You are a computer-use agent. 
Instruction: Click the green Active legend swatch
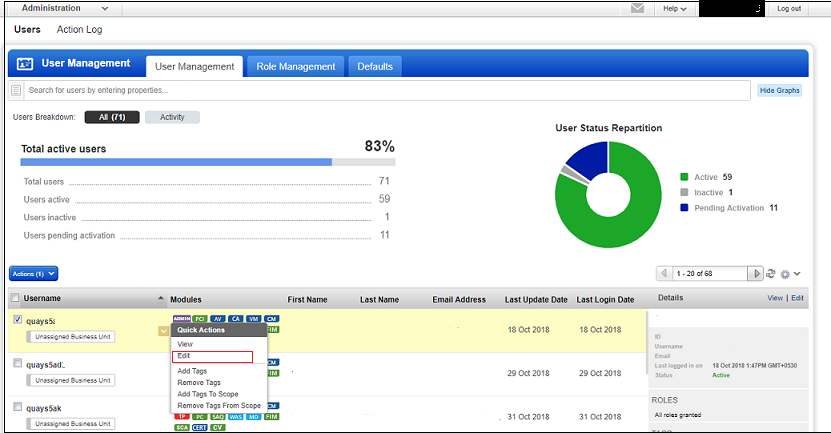click(x=684, y=177)
